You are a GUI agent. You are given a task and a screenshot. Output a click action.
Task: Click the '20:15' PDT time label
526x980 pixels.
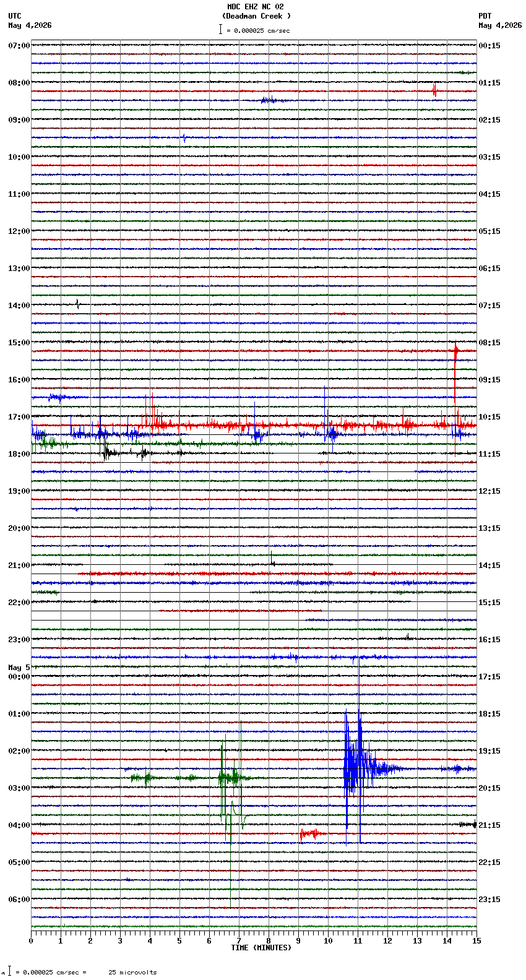click(489, 788)
